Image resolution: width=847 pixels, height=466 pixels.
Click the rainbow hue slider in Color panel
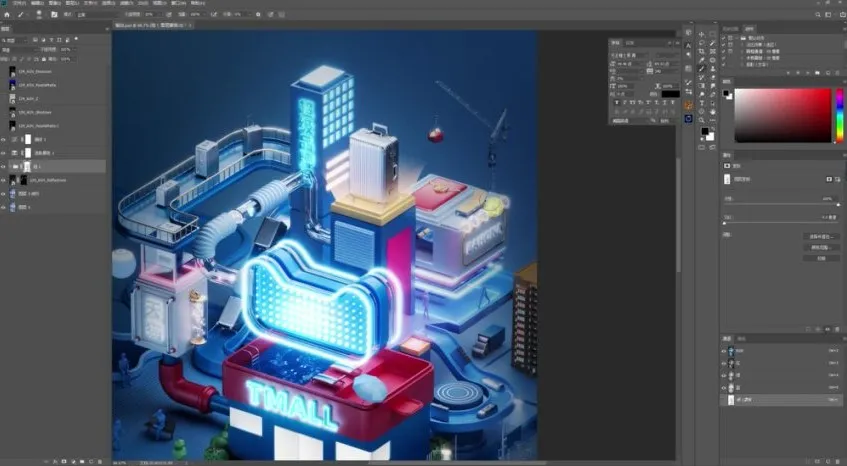[x=839, y=115]
